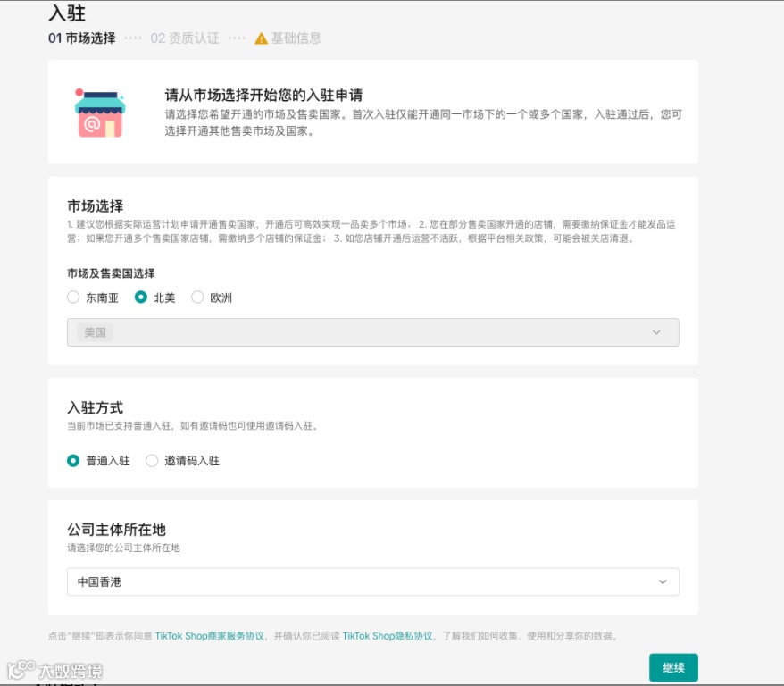Click the 市场及售卖国选择 label
Image resolution: width=784 pixels, height=686 pixels.
coord(111,273)
